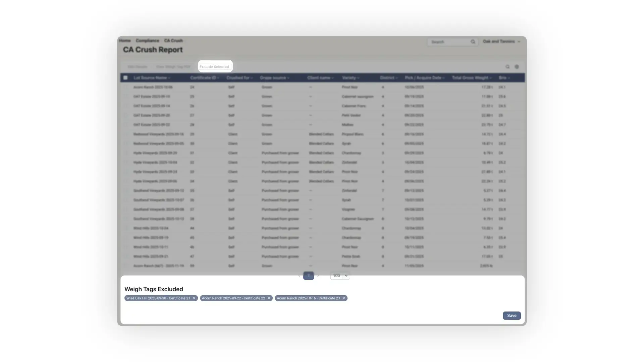Check the Redwood Vineyards row checkbox
This screenshot has height=362, width=644.
coord(126,134)
